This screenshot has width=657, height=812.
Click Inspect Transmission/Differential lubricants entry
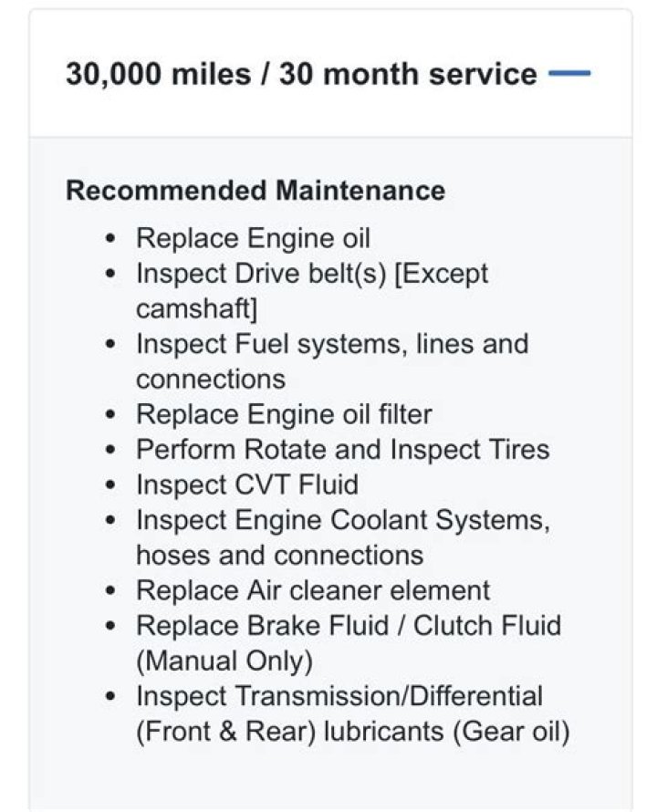click(x=338, y=696)
